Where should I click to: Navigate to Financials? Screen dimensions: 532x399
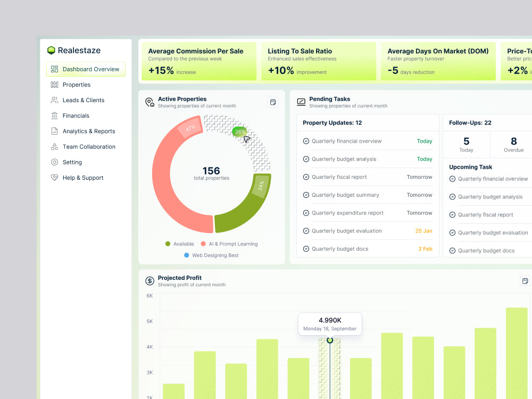tap(76, 115)
